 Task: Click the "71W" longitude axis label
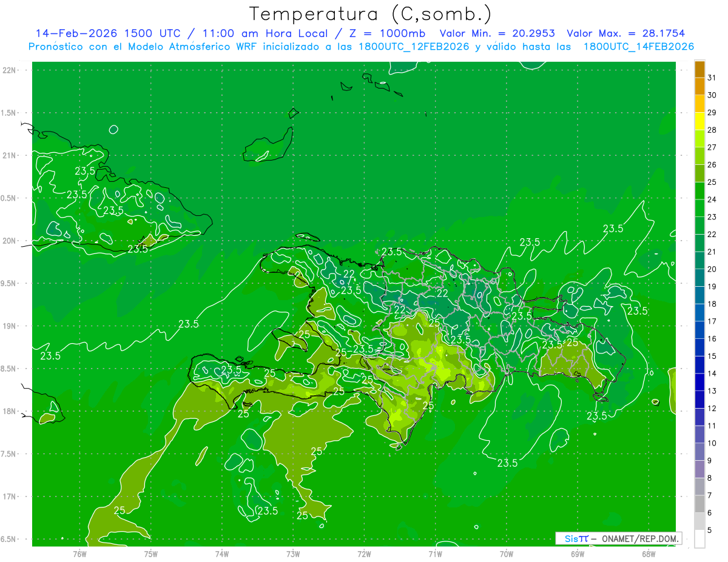[435, 554]
